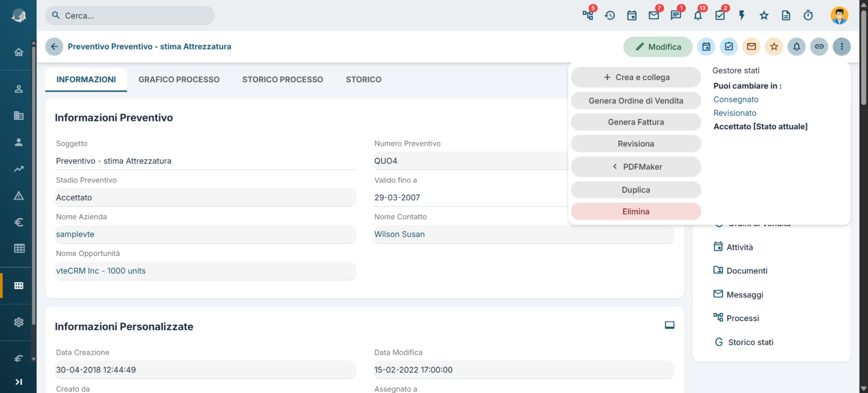Viewport: 868px width, 393px height.
Task: Collapse the Informazioni Personalizzate block icon
Action: [670, 325]
